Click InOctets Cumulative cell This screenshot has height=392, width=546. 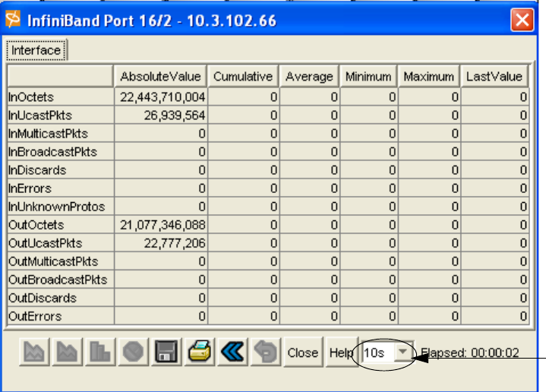point(244,97)
